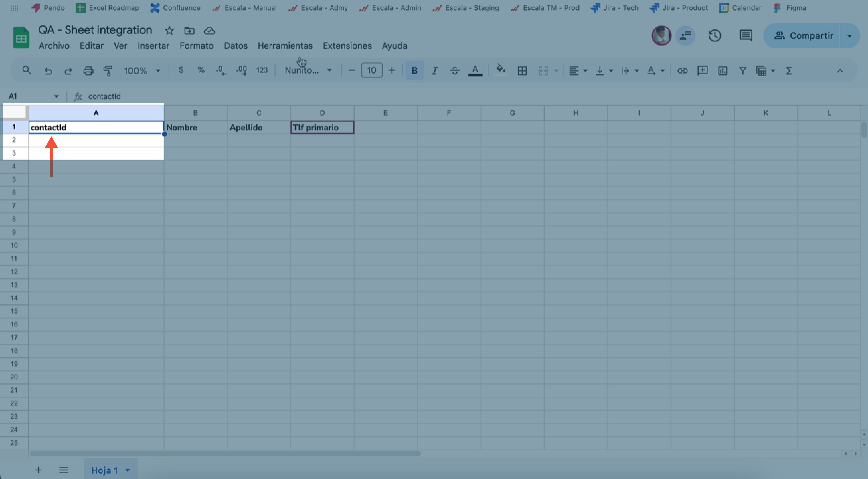Open horizontal align dropdown
Image resolution: width=868 pixels, height=479 pixels.
578,71
